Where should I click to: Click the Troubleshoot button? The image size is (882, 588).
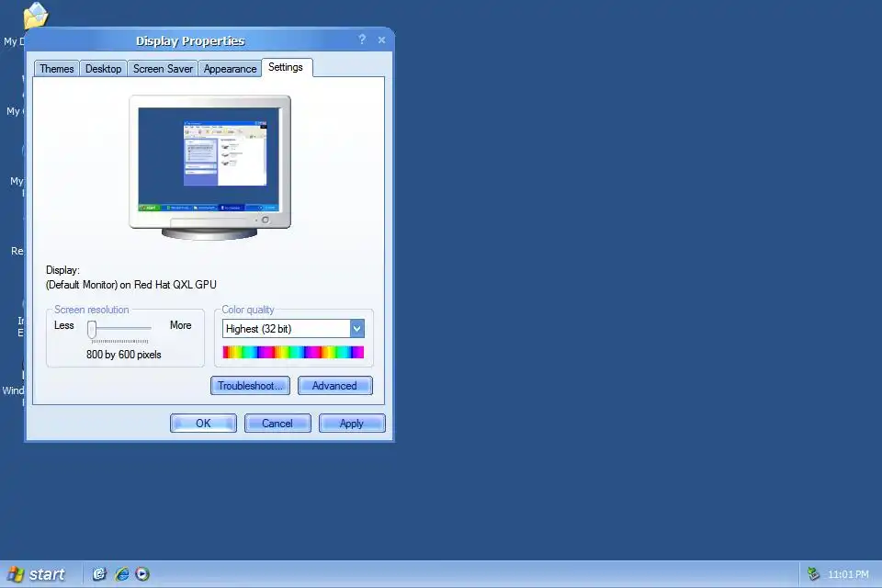coord(250,386)
